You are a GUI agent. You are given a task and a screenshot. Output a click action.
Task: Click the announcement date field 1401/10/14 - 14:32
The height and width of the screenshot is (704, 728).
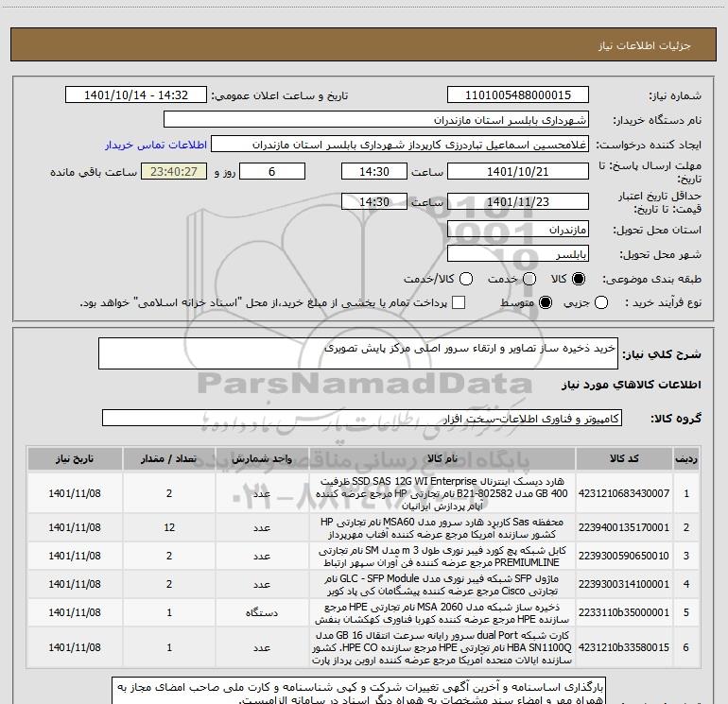[x=136, y=95]
